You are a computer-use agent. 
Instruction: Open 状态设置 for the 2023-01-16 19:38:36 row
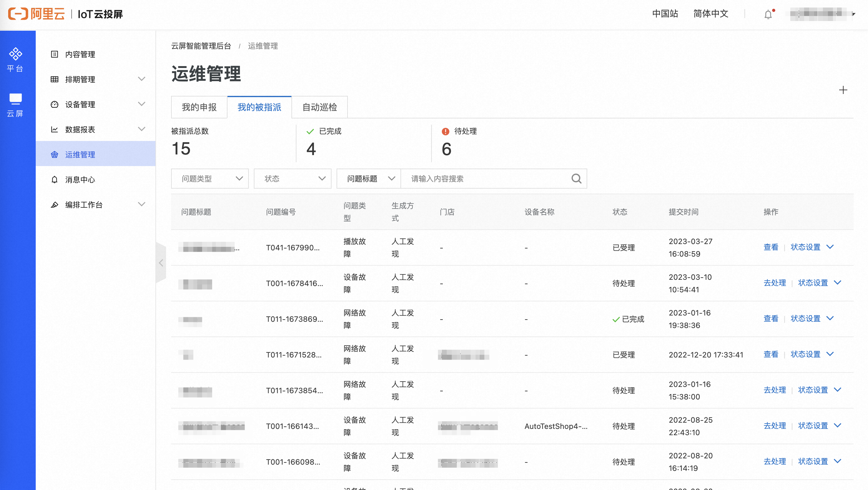point(812,318)
